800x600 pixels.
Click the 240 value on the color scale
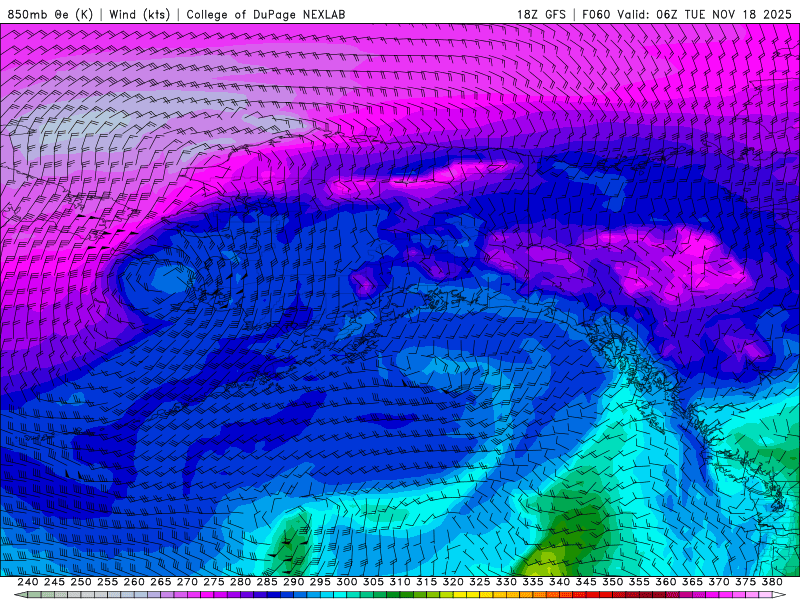(x=28, y=582)
